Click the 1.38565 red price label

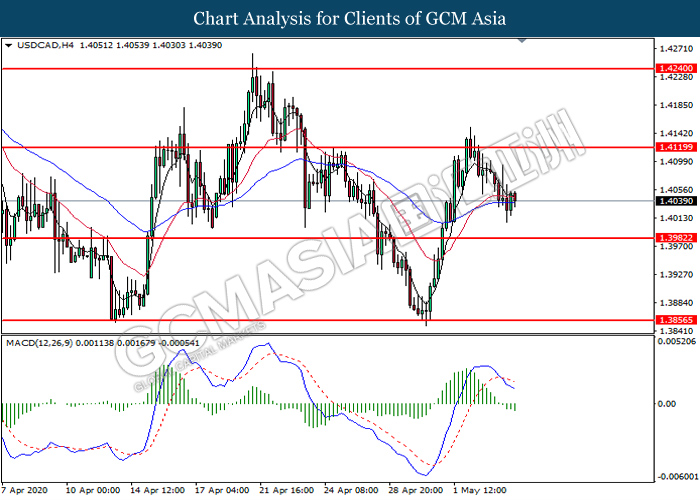click(676, 320)
